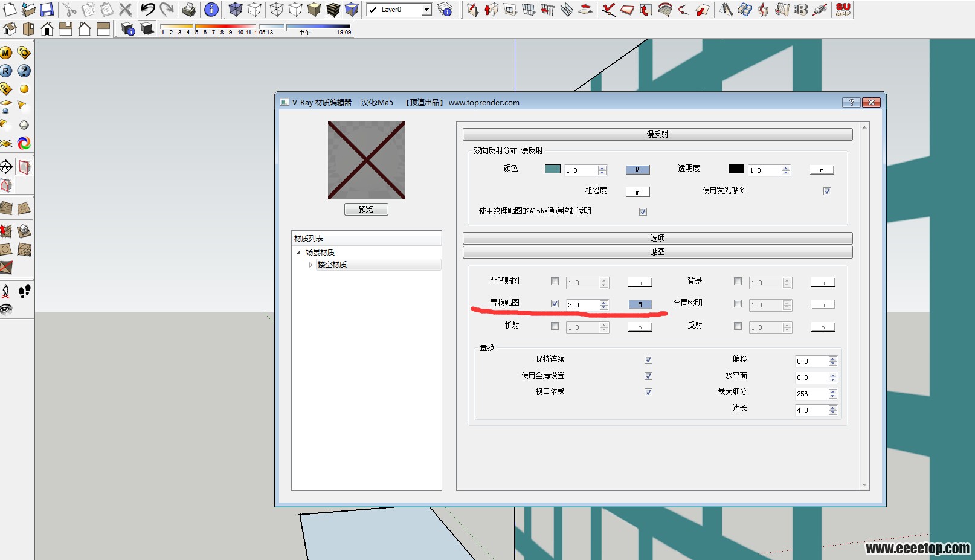Select Sandbox From Contours tool
The image size is (975, 560).
(6, 208)
